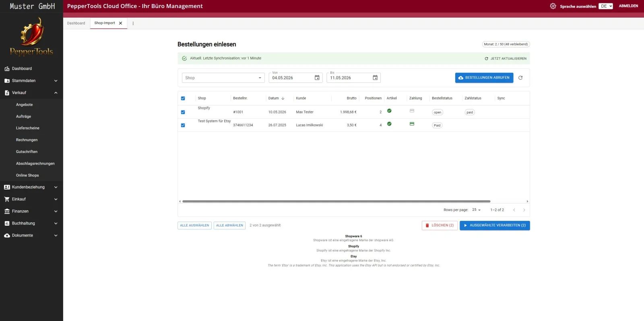This screenshot has width=644, height=321.
Task: Expand the Stammdaten menu chevron
Action: click(56, 81)
